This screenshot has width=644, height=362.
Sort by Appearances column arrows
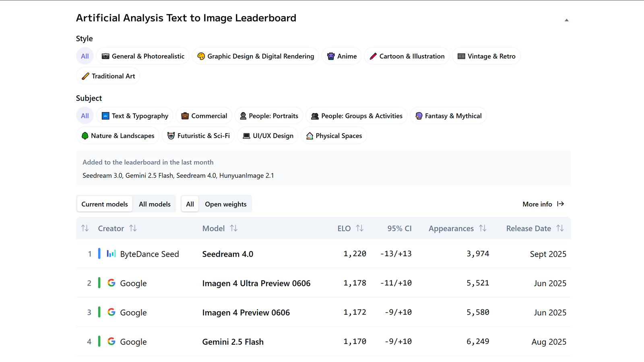[483, 228]
